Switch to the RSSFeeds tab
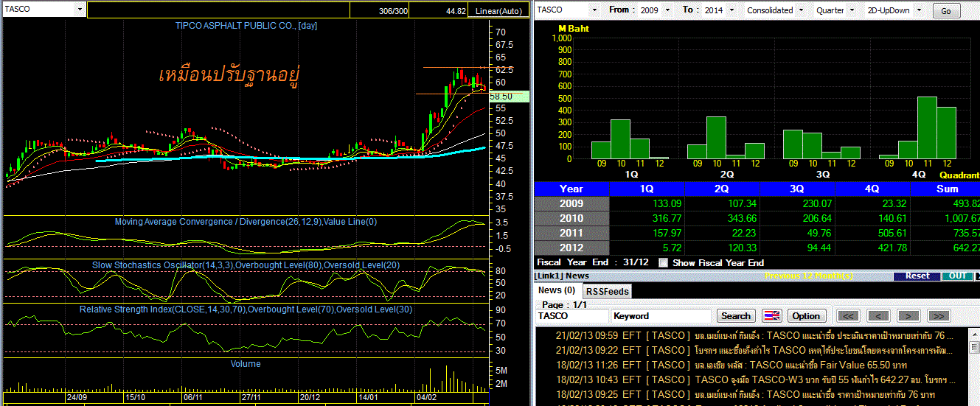Image resolution: width=980 pixels, height=406 pixels. pos(608,291)
